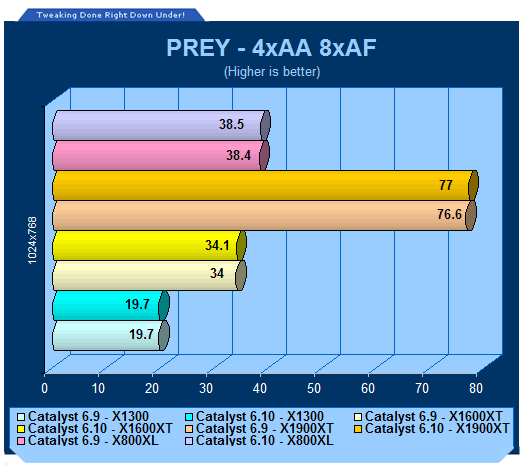Select the pink bar labeled 38.4
This screenshot has height=469, width=529.
(x=161, y=156)
